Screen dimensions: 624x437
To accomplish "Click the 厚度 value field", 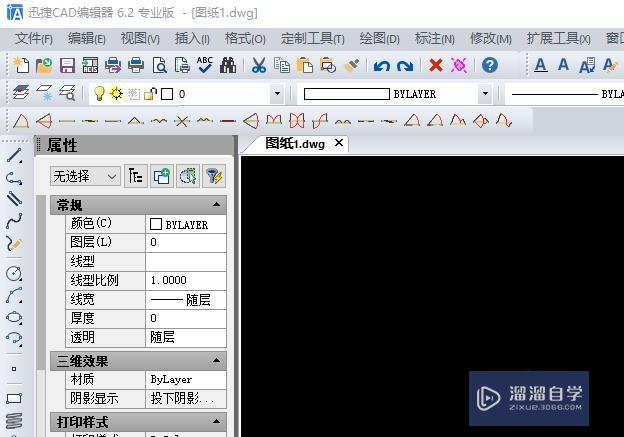I will [186, 318].
